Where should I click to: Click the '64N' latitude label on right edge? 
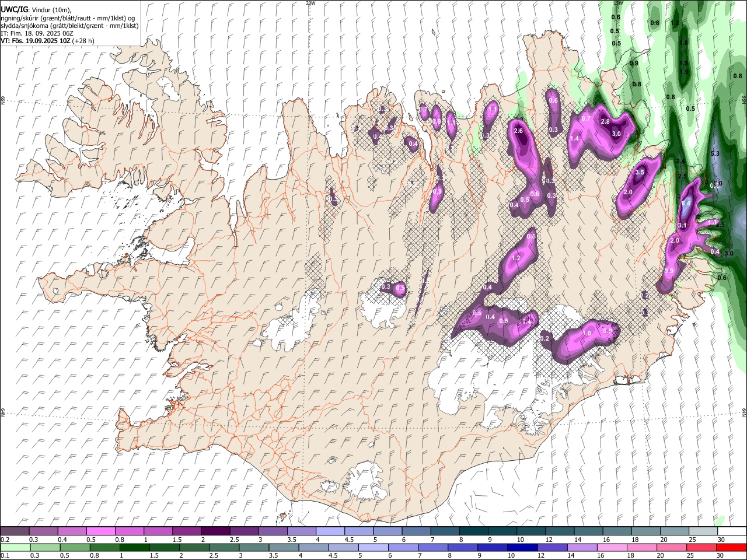point(744,412)
